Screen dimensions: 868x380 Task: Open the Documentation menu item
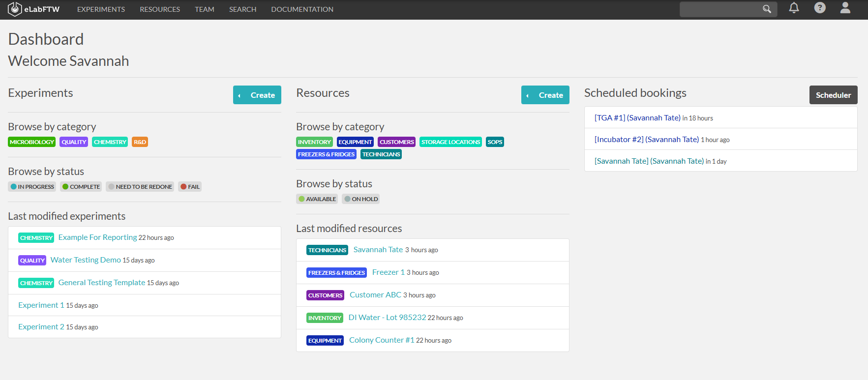pyautogui.click(x=302, y=9)
